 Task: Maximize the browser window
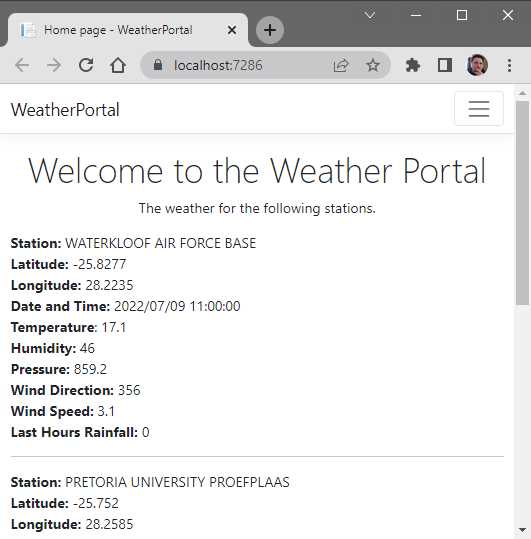tap(462, 15)
